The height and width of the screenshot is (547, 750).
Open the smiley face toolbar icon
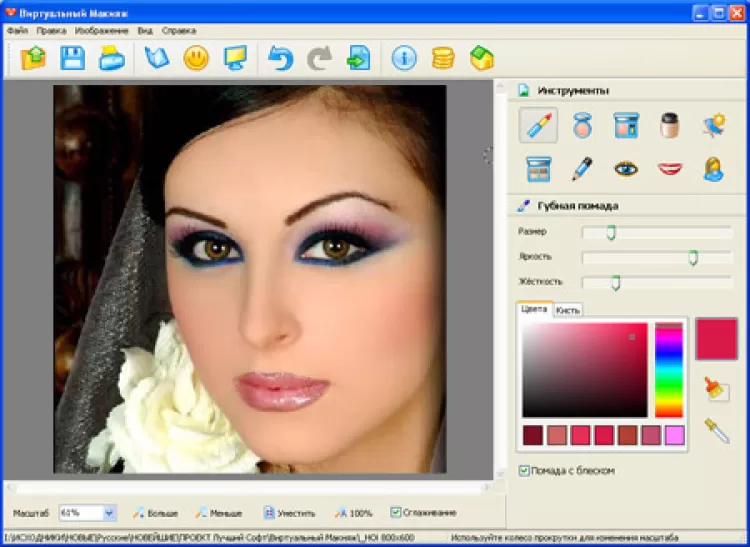[196, 58]
